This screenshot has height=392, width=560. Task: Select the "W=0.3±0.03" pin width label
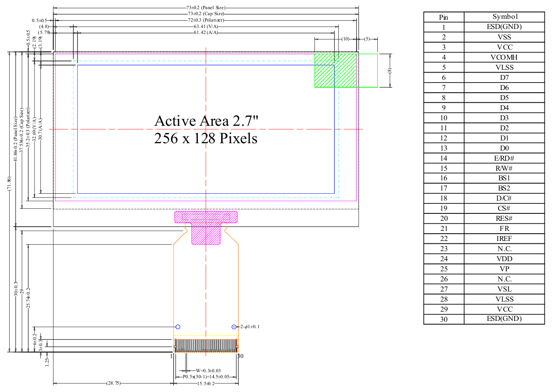click(x=208, y=370)
